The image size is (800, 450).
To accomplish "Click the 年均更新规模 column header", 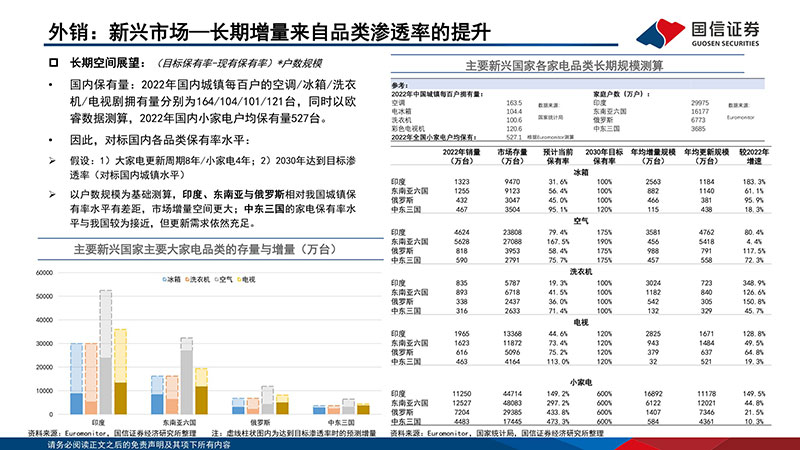I will 707,157.
